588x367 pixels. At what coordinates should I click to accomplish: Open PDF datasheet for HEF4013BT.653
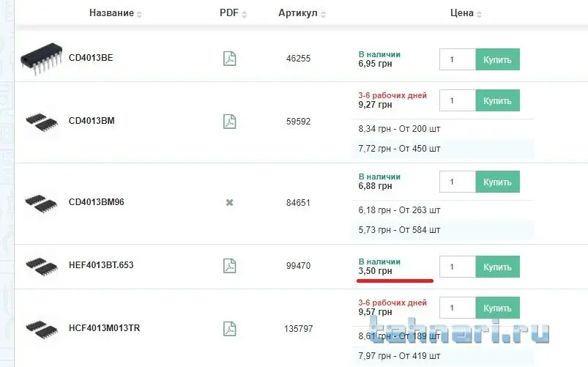click(x=229, y=265)
